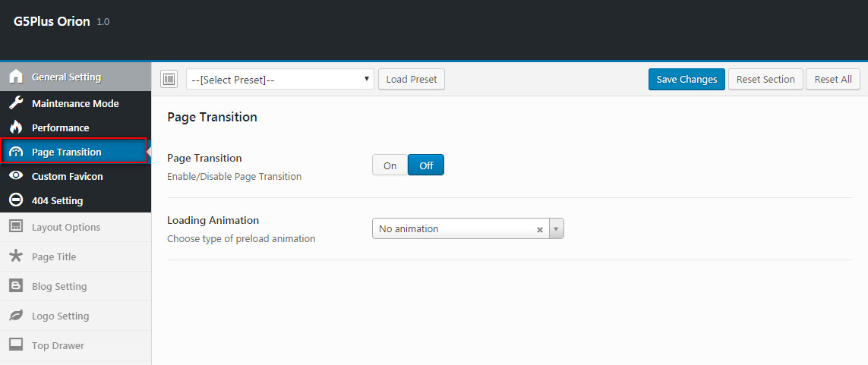This screenshot has width=868, height=365.
Task: Click the Save Changes button
Action: coord(687,79)
